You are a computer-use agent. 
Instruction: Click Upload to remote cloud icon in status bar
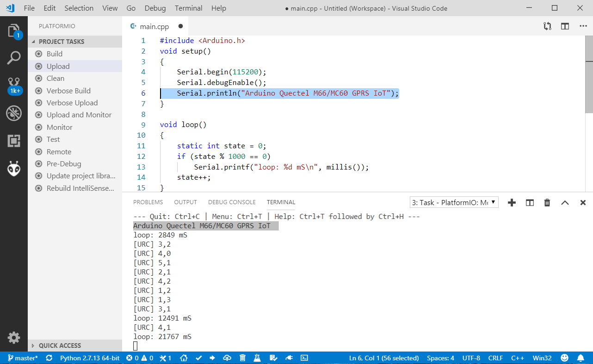(227, 358)
